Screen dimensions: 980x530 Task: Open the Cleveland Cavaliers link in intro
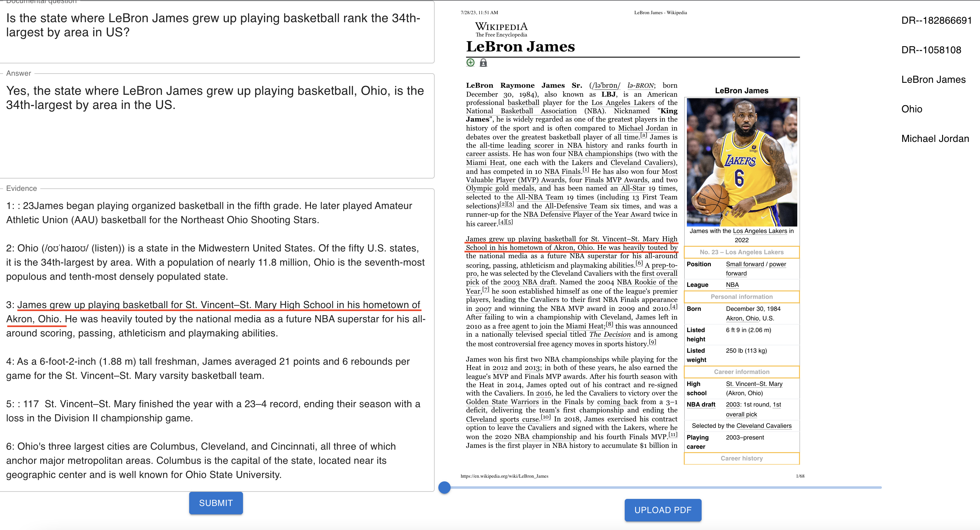(x=642, y=163)
